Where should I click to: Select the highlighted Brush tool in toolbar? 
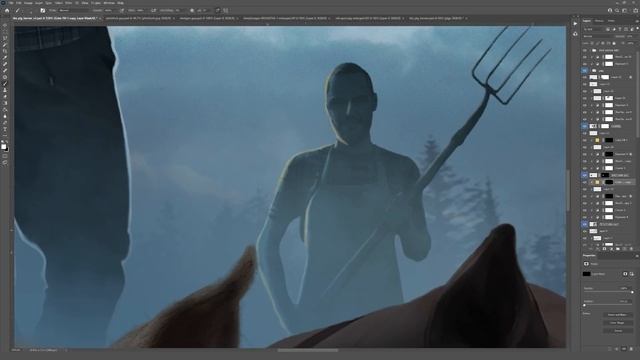click(x=5, y=83)
